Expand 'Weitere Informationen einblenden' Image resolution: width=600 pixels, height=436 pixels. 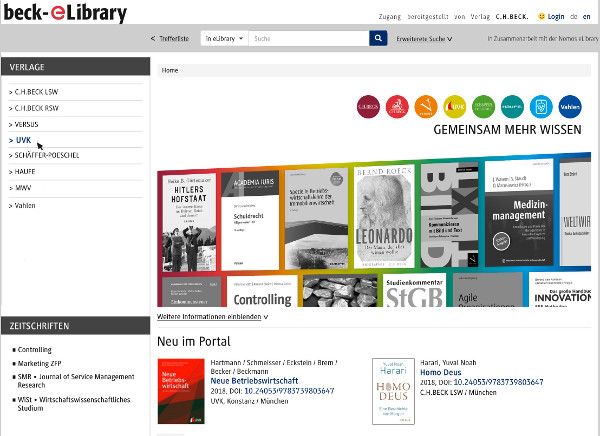click(x=212, y=317)
